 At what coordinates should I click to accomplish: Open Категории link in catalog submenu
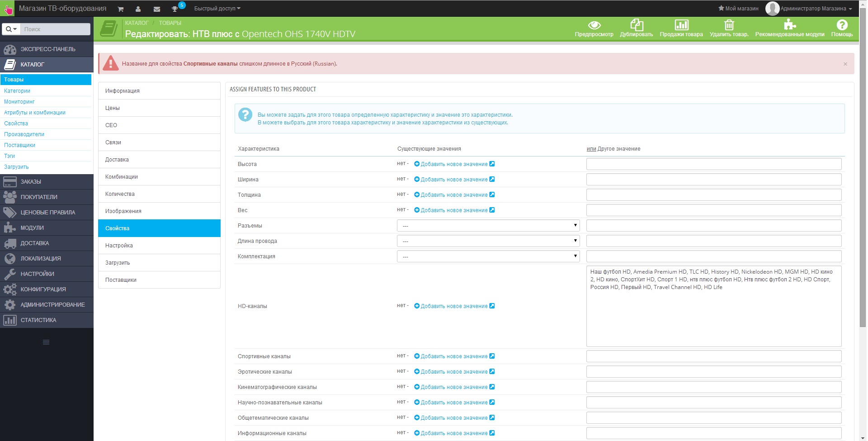(17, 91)
